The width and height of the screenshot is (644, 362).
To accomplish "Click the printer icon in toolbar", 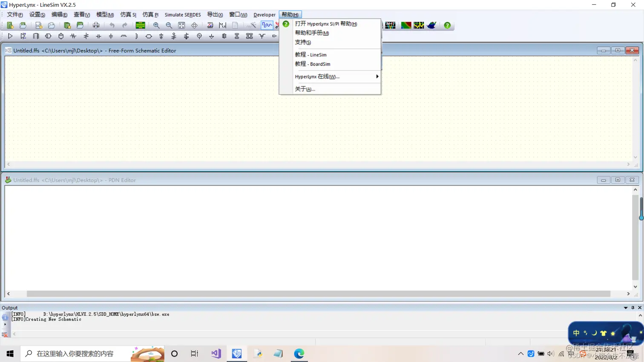I will tap(96, 26).
